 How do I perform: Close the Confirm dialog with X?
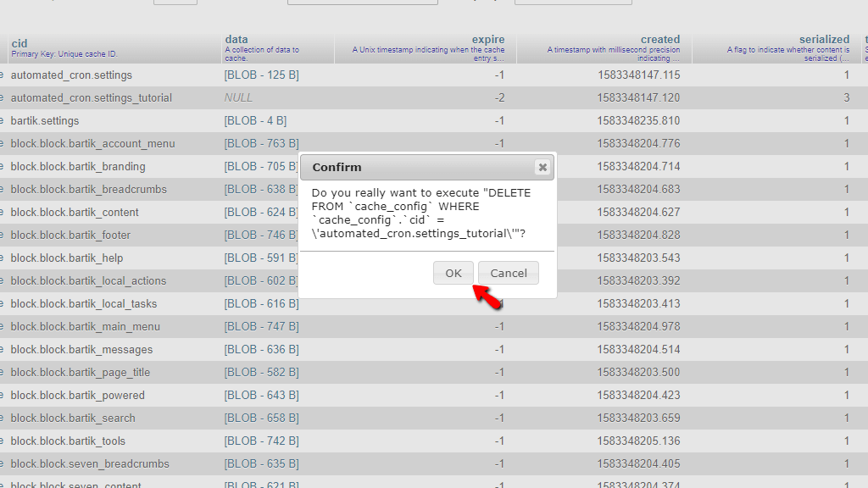click(542, 167)
